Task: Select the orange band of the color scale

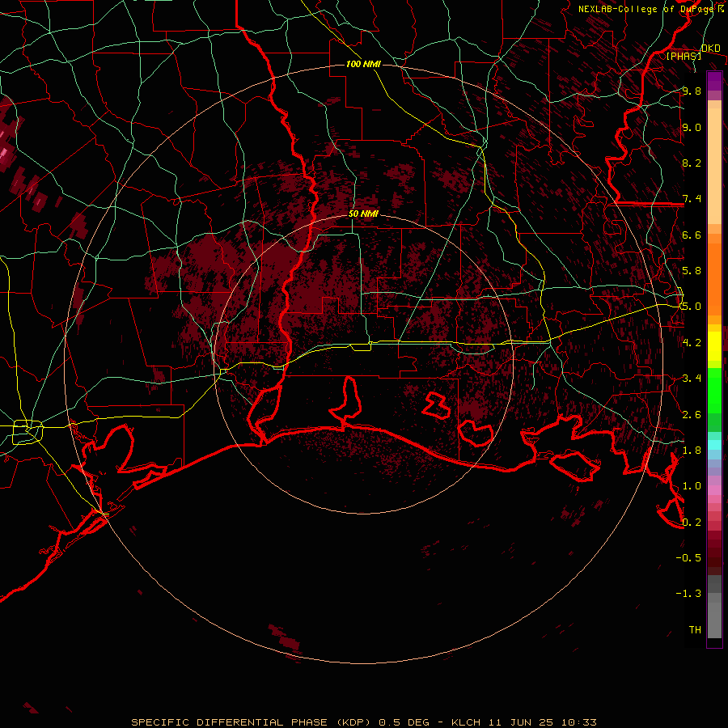Action: pos(714,274)
